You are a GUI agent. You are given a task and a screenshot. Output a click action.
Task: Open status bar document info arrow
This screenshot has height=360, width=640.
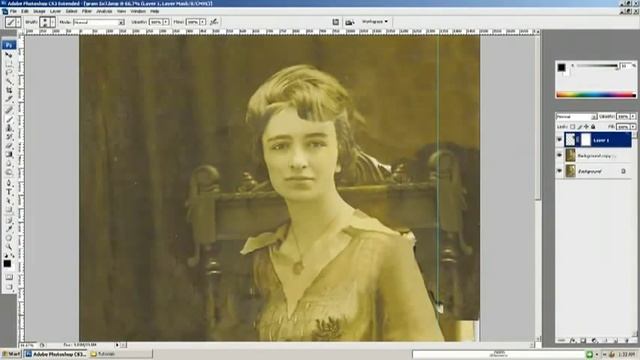pyautogui.click(x=118, y=345)
